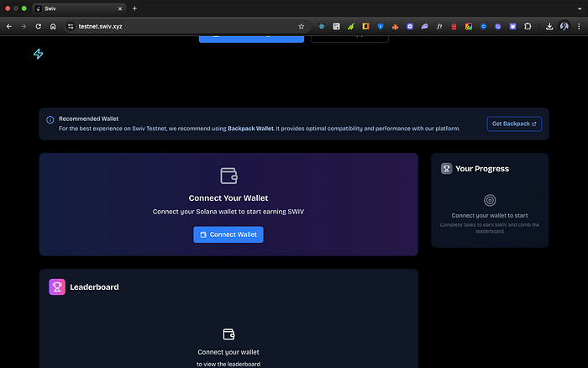Viewport: 588px width, 368px height.
Task: Open the Phantom ghost wallet extension
Action: pyautogui.click(x=424, y=26)
